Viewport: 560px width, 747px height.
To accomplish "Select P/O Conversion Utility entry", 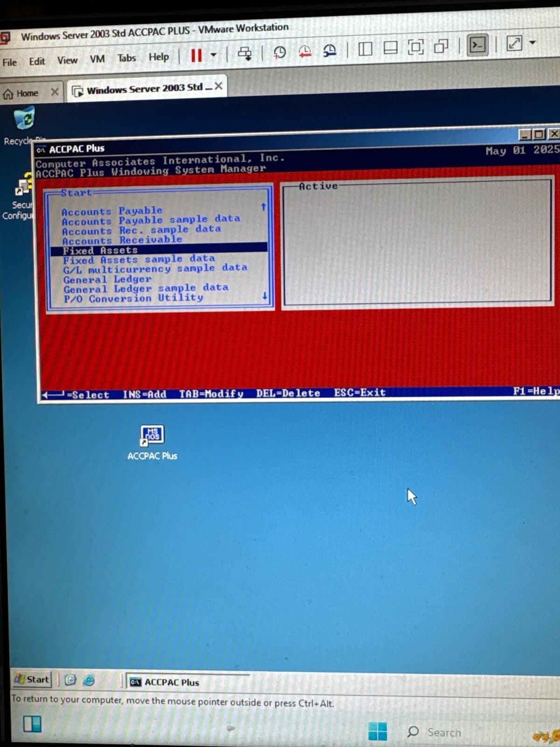I will point(133,298).
